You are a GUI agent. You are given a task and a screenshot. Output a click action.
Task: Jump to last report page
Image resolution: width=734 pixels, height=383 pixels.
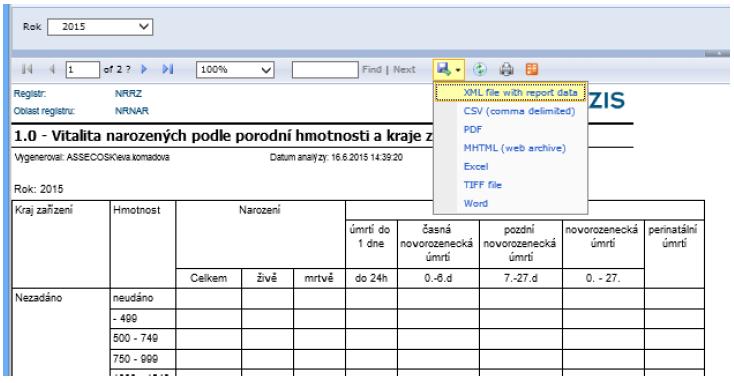pos(168,69)
